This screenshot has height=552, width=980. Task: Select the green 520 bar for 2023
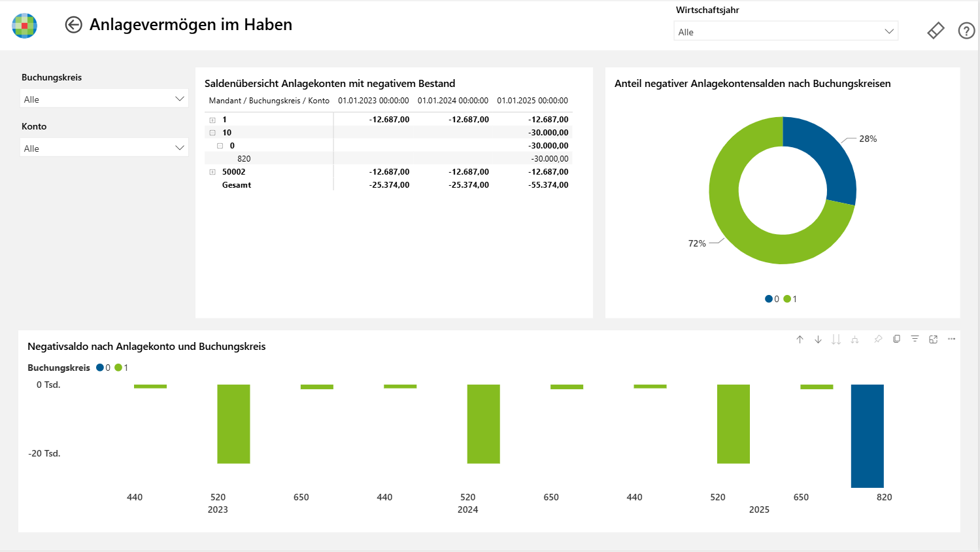click(x=233, y=424)
